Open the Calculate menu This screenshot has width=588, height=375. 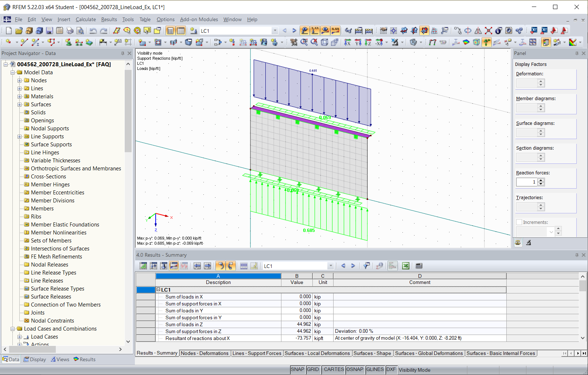pos(86,19)
